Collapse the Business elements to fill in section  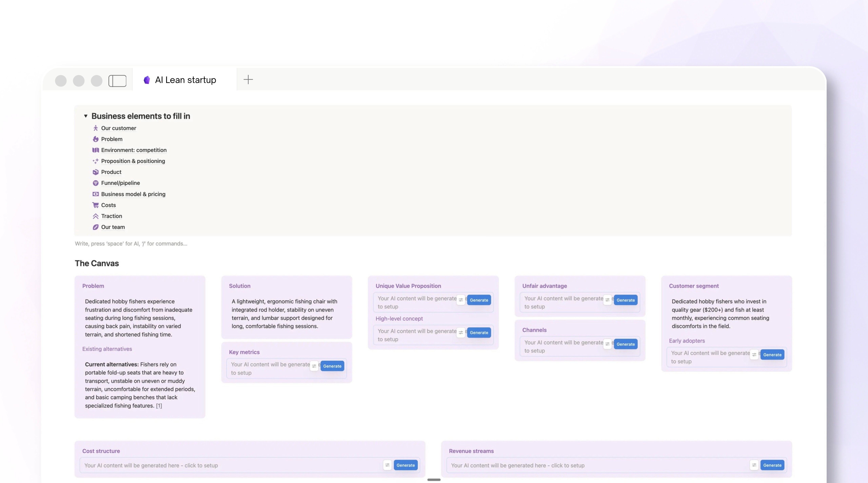click(86, 116)
